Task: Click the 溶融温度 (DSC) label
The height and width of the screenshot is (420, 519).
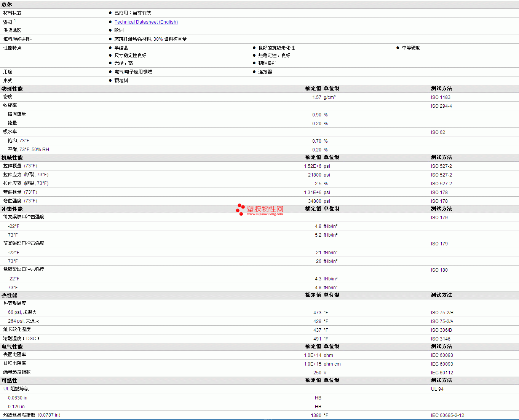Action: point(21,339)
